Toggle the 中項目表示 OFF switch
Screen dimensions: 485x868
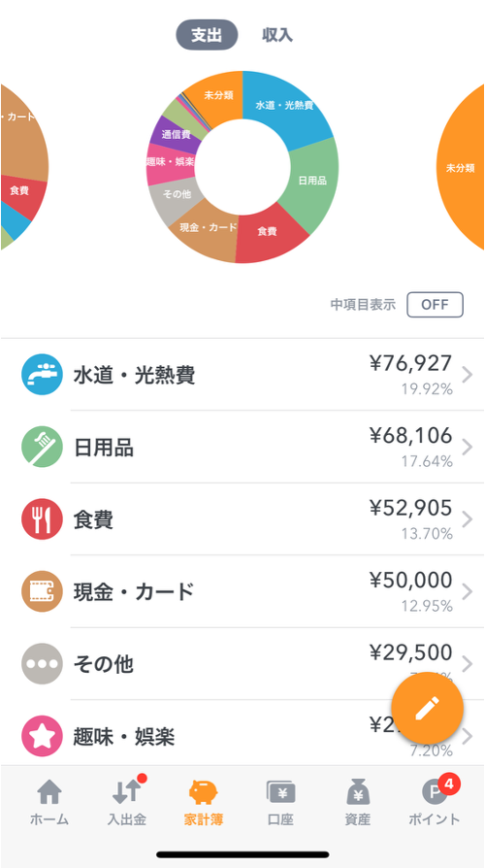[x=435, y=305]
